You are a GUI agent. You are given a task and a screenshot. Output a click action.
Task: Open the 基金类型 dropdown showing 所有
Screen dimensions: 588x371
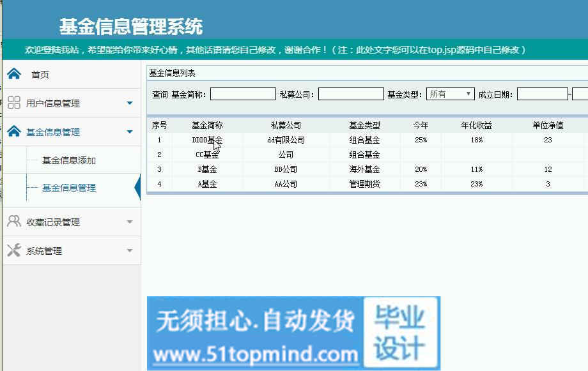coord(451,94)
